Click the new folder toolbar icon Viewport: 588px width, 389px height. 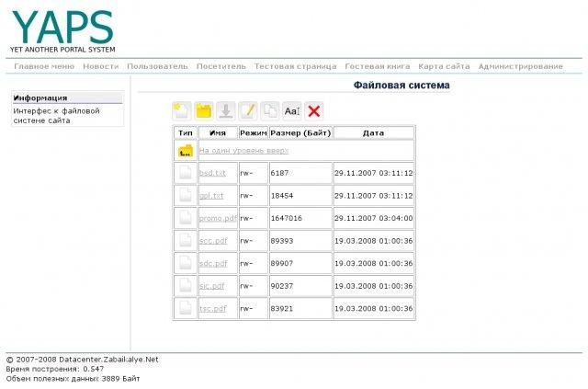point(204,111)
